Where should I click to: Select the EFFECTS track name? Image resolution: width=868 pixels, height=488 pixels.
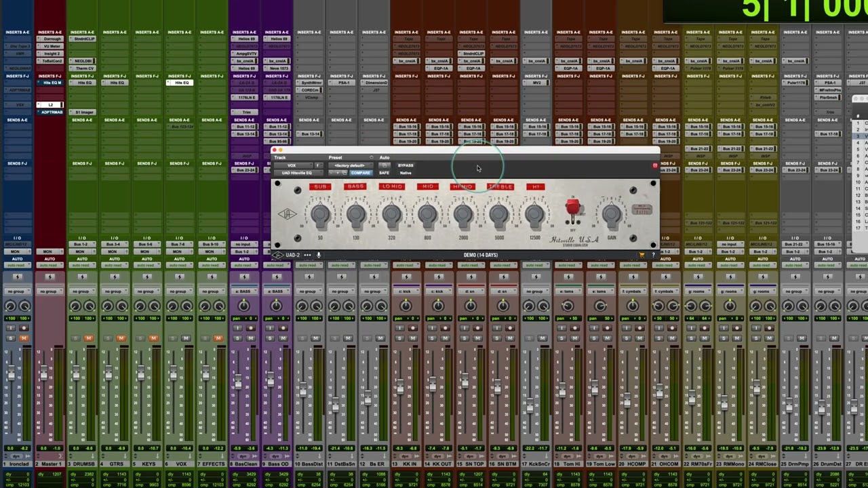coord(212,464)
